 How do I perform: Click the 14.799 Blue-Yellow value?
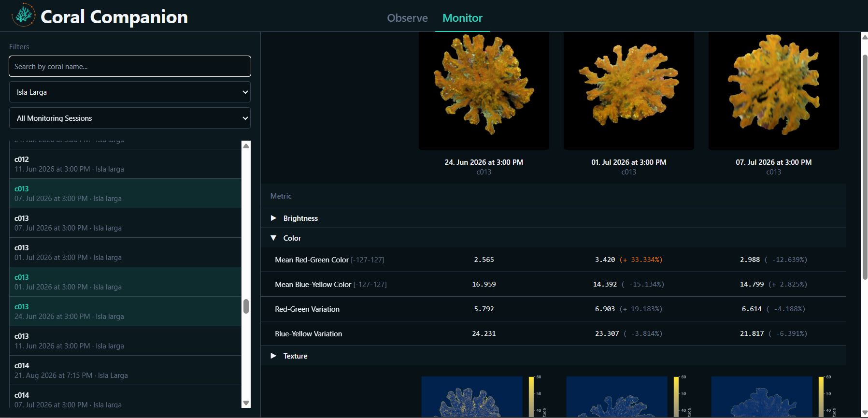point(752,285)
